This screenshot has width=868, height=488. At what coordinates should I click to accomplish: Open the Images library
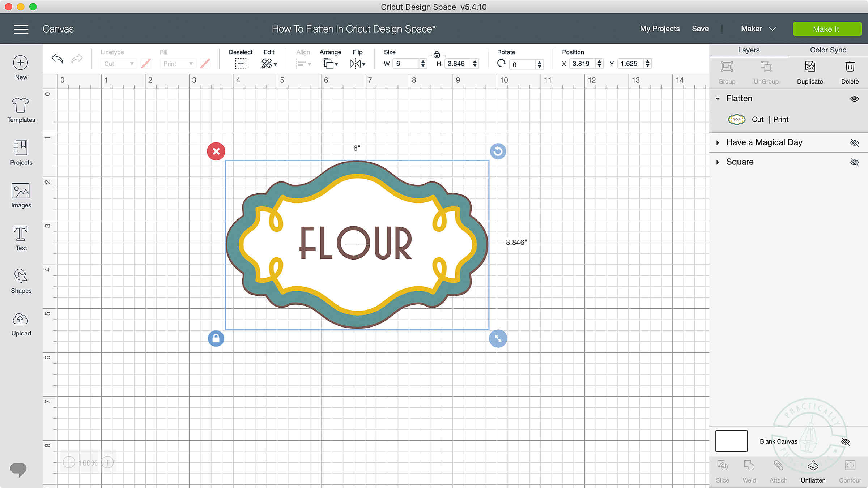(x=21, y=192)
